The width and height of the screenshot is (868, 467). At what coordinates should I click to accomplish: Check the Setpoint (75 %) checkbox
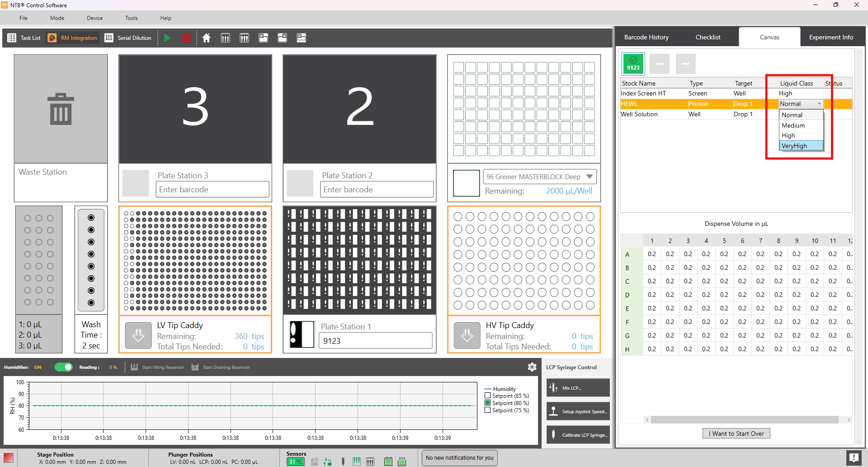(487, 410)
